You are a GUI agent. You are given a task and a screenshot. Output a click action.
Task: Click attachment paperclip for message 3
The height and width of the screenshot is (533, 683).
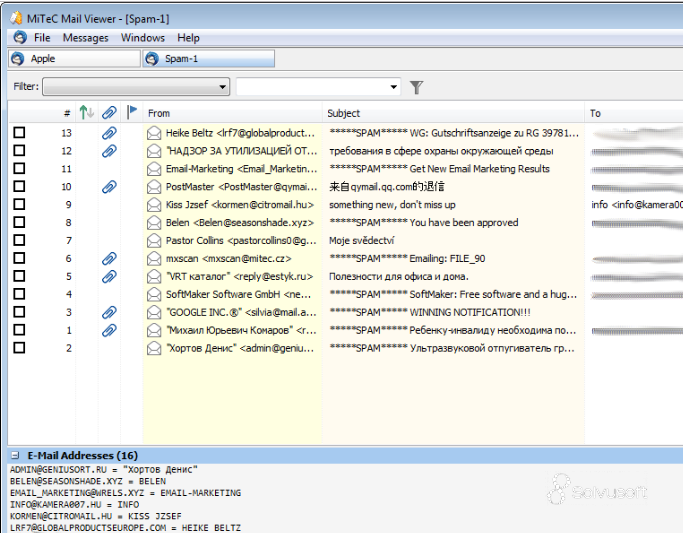click(109, 312)
